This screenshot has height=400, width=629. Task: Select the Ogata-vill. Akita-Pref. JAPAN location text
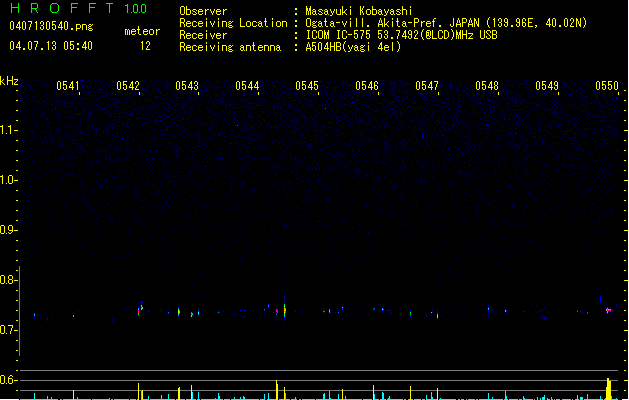click(x=446, y=23)
